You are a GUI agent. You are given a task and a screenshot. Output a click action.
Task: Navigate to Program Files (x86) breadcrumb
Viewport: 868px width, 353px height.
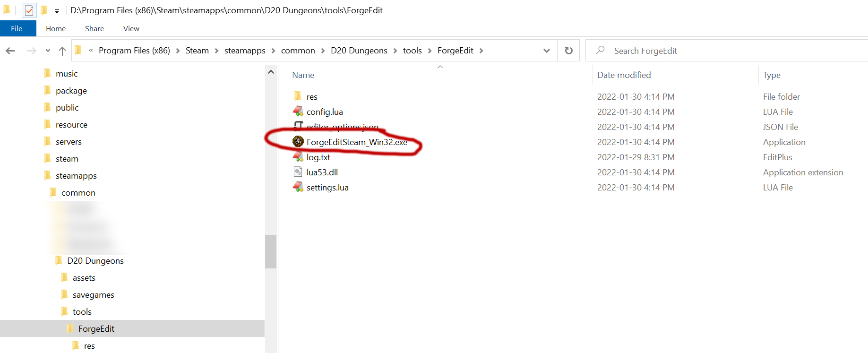coord(134,51)
